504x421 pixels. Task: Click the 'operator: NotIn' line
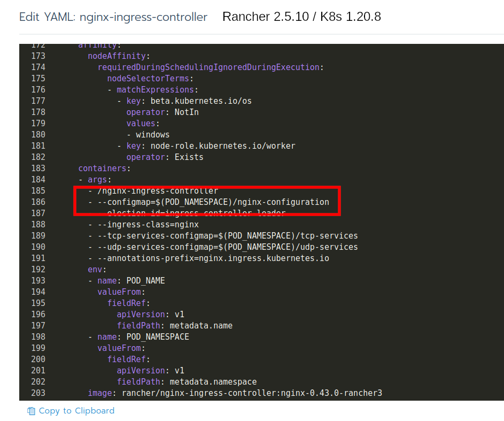(x=162, y=112)
